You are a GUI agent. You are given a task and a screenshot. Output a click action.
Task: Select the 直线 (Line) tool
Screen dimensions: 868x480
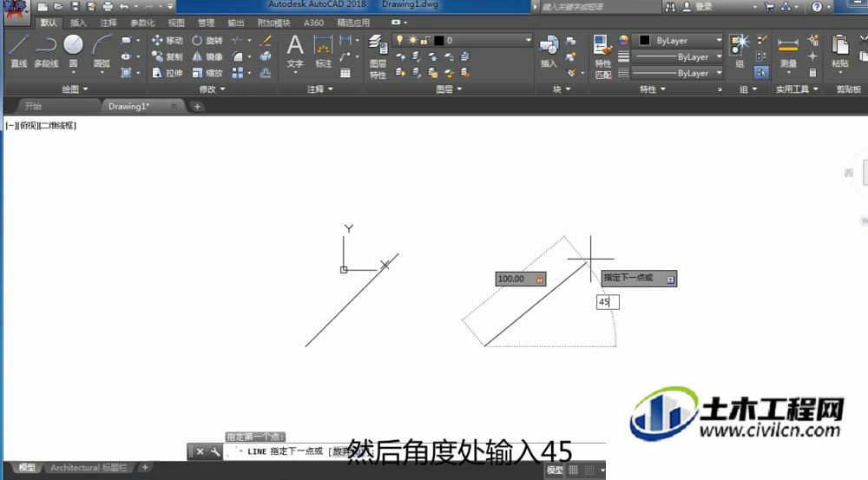(18, 51)
